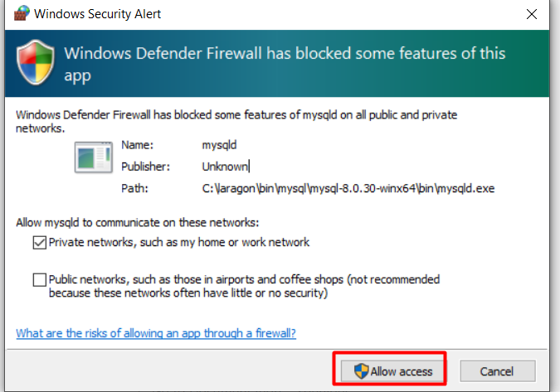Cancel the firewall alert dialog
Viewport: 560px width, 392px height.
[498, 371]
